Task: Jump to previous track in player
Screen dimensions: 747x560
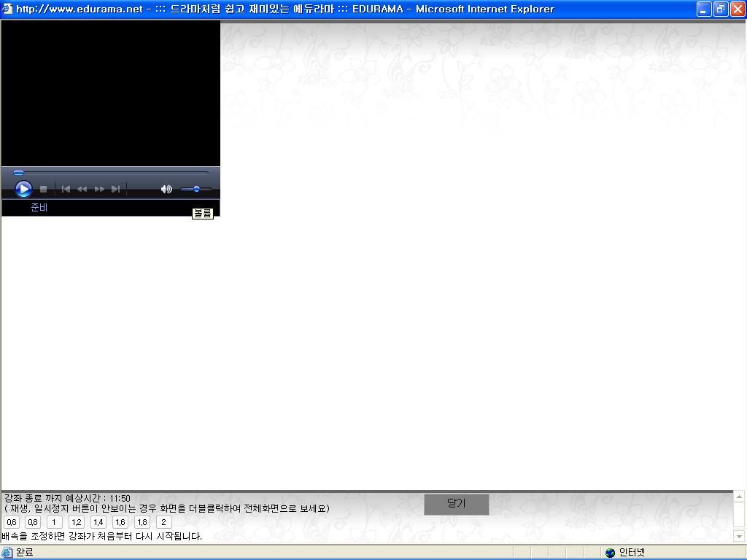Action: [66, 189]
